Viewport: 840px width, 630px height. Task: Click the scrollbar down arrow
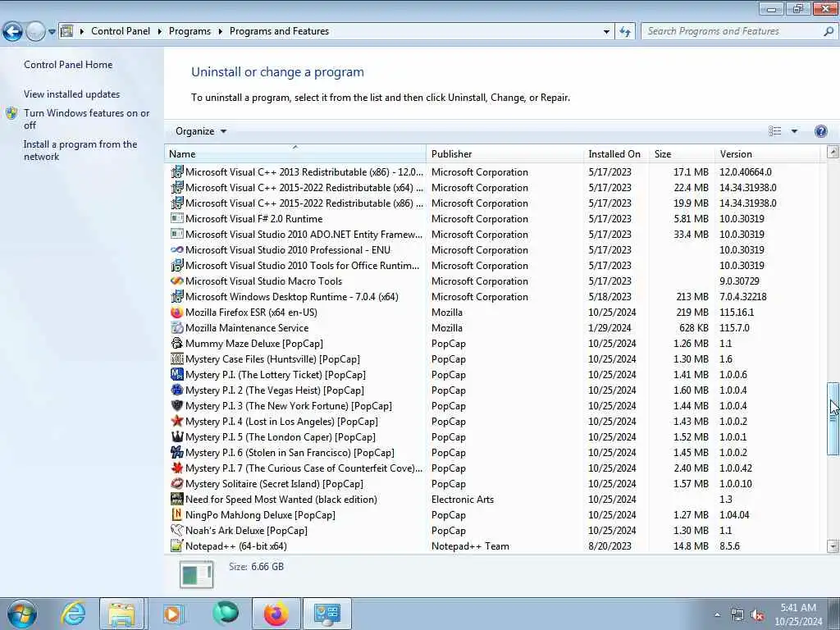click(833, 546)
